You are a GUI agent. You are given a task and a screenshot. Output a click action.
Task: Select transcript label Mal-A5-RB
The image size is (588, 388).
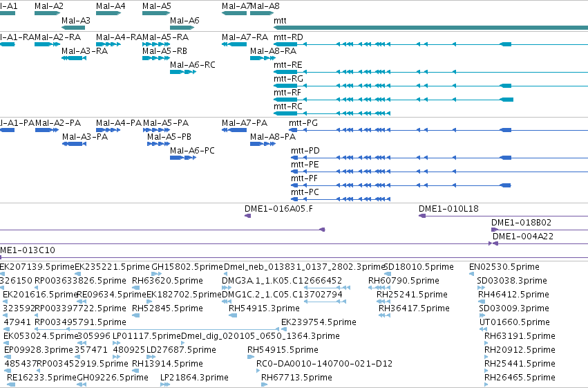[164, 51]
